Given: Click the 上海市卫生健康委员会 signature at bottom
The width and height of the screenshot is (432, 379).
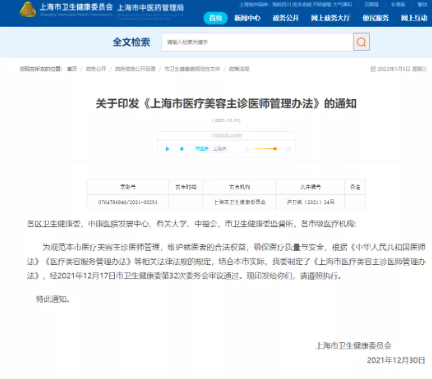Looking at the screenshot, I should pos(353,346).
